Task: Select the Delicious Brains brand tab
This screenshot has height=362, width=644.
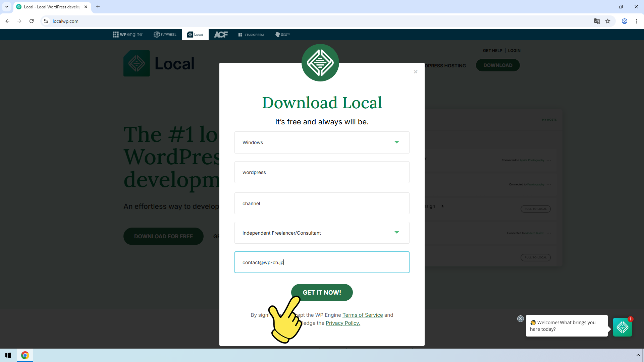Action: (282, 35)
